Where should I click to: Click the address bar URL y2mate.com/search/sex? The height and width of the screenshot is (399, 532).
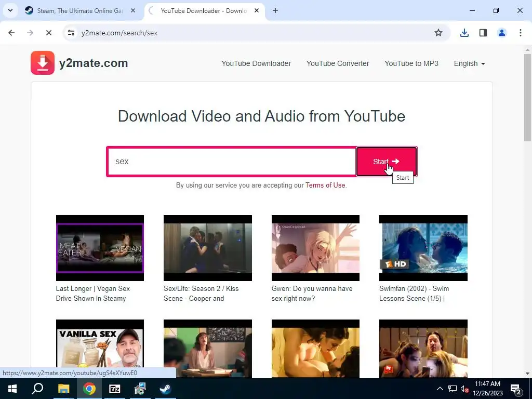pos(119,33)
